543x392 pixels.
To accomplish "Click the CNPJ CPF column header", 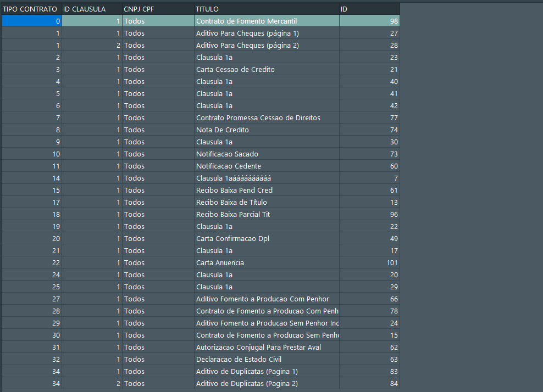I will click(x=157, y=9).
